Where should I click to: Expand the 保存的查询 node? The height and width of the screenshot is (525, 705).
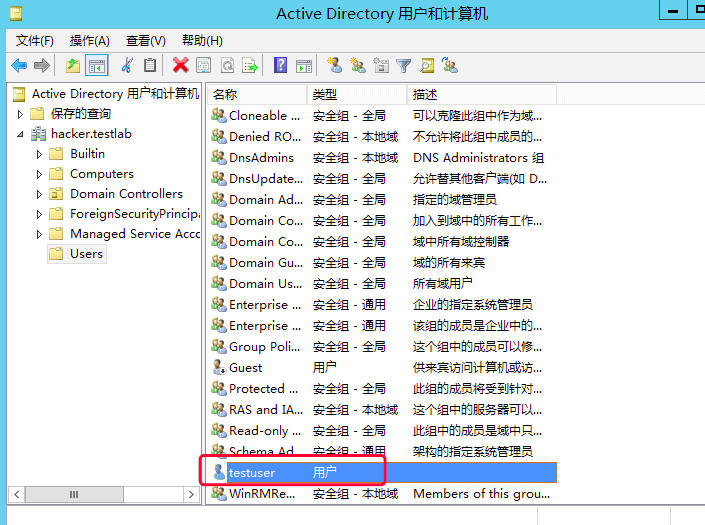pos(20,114)
